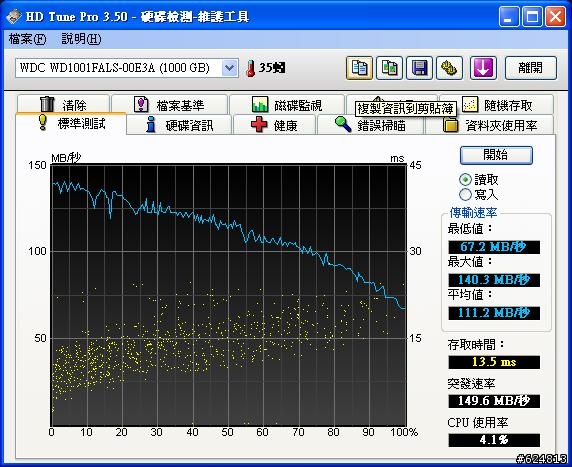Click the thermometer temperature icon

tap(250, 68)
